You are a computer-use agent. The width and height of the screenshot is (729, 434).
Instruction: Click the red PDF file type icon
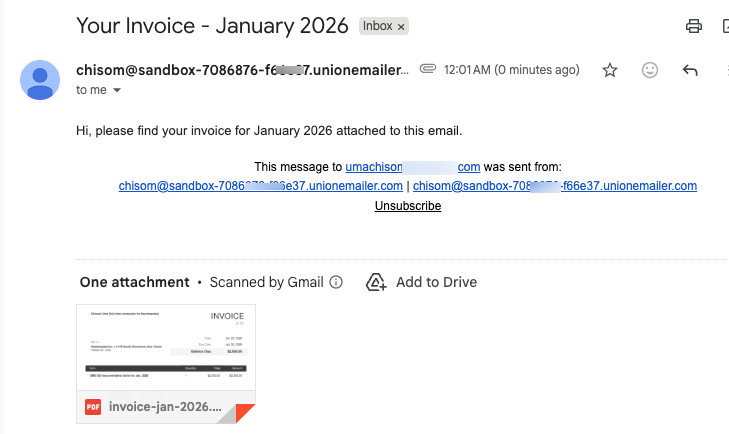tap(93, 407)
